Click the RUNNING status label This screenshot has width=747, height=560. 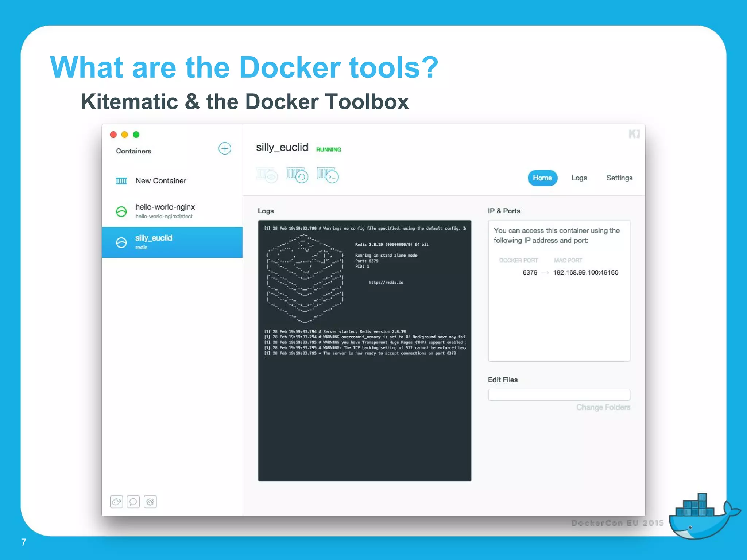(328, 149)
